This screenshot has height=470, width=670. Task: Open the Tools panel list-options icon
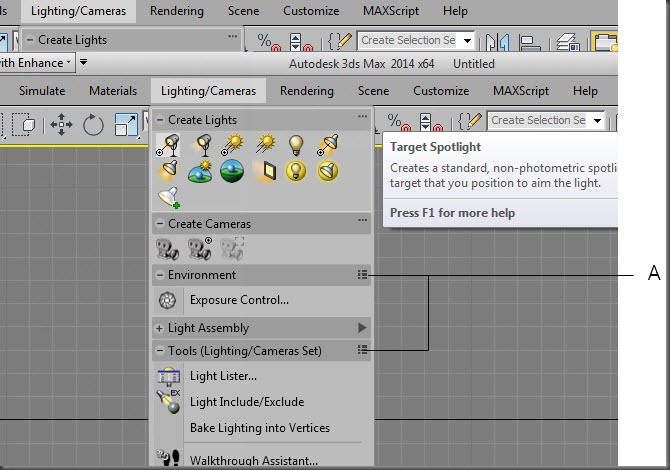[x=362, y=350]
